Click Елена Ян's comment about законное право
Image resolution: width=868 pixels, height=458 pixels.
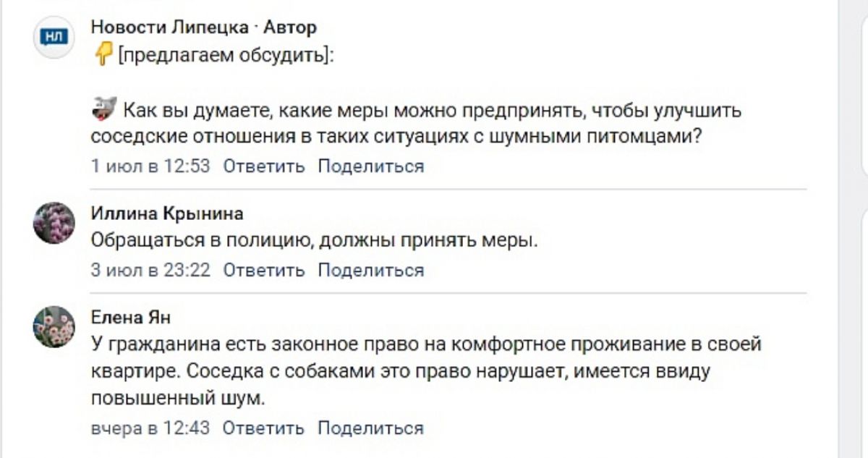tap(427, 371)
